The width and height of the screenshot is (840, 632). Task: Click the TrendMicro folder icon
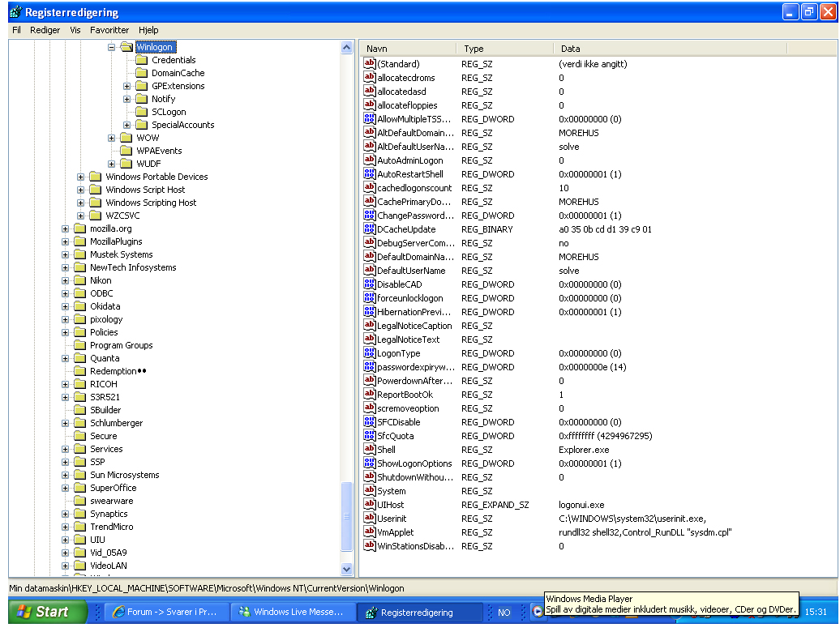coord(79,527)
